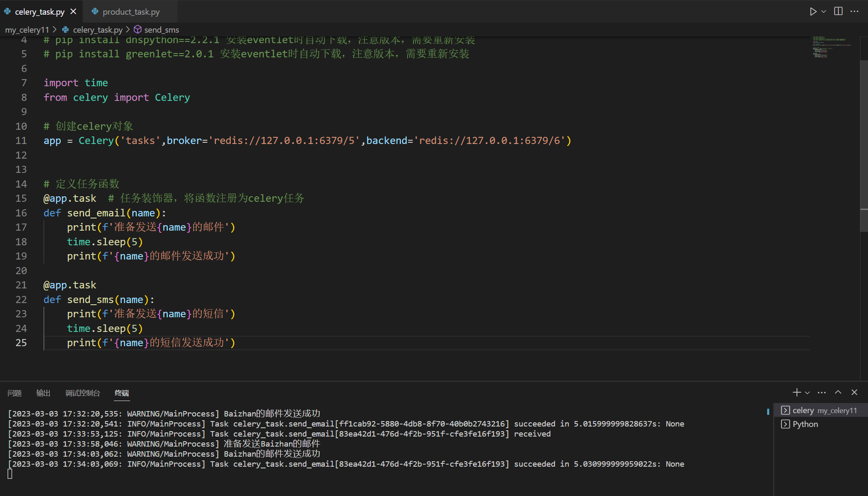Close the celery_task.py tab
Image resolution: width=868 pixels, height=496 pixels.
[73, 11]
